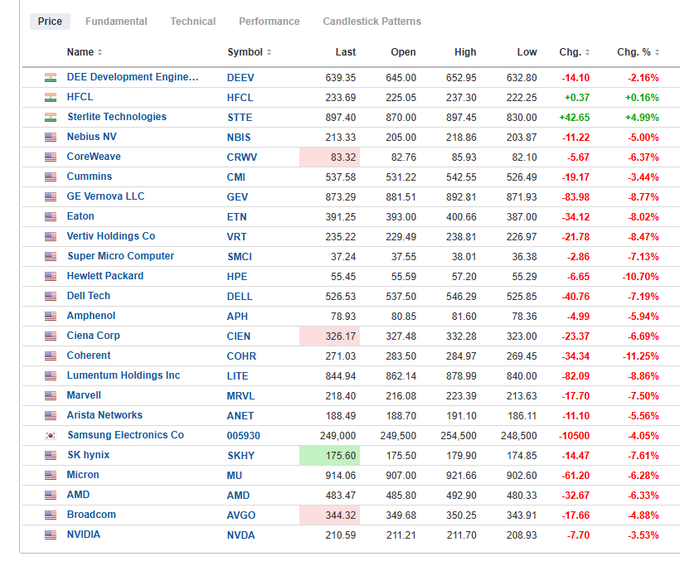Screen dimensions: 680x571
Task: Click the US flag beside Dell Tech
Action: (x=51, y=297)
